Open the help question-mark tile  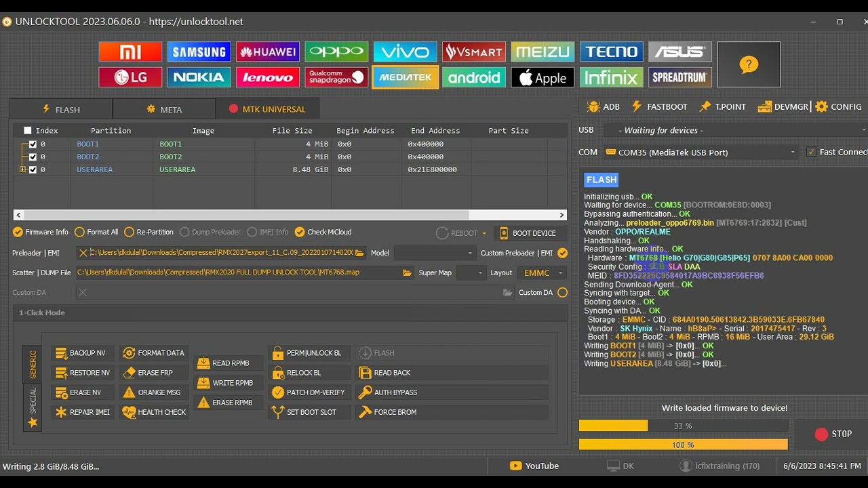click(749, 64)
